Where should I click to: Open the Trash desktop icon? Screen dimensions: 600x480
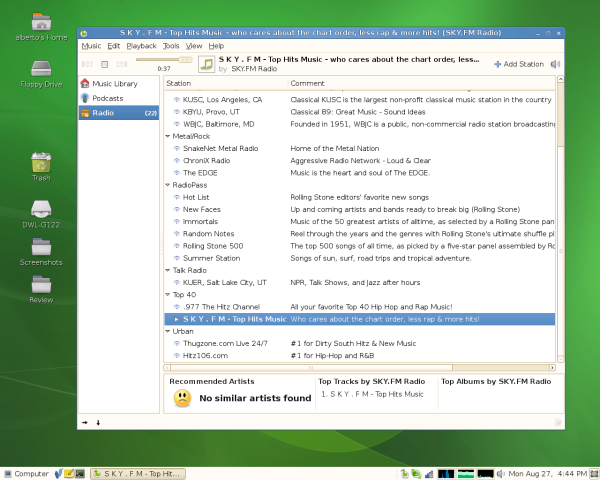[x=41, y=166]
